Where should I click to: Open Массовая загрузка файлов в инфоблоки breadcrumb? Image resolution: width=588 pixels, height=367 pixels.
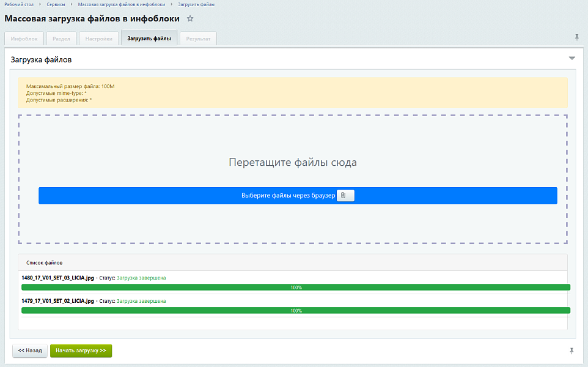pos(122,4)
